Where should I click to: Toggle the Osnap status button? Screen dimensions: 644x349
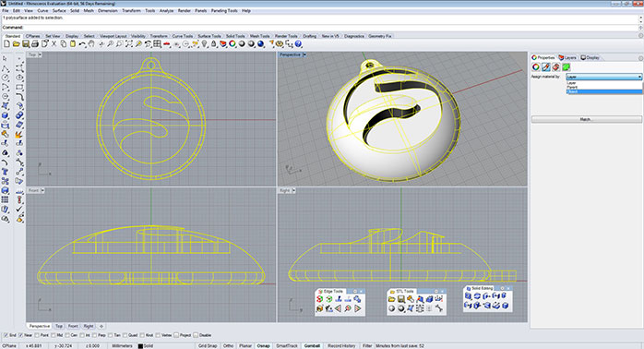coord(263,345)
